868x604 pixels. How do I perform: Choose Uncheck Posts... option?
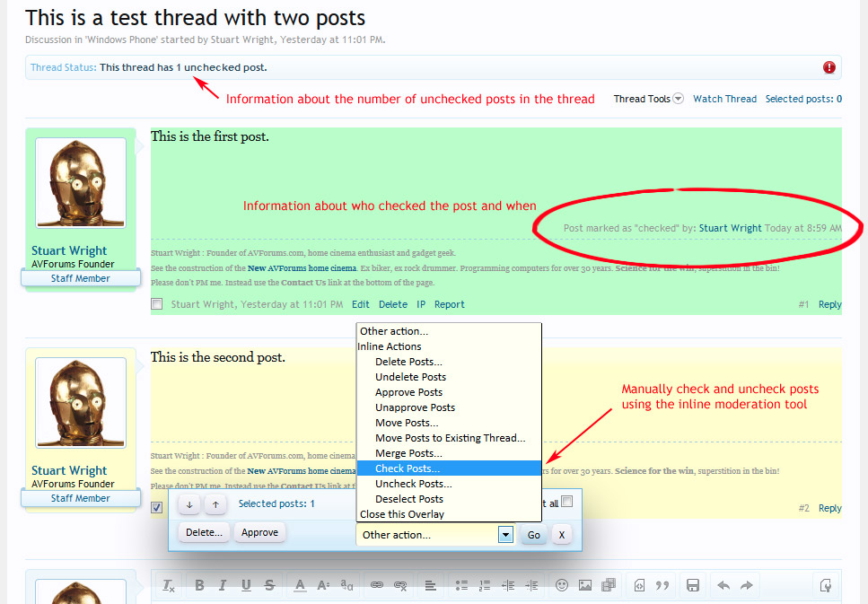tap(449, 484)
